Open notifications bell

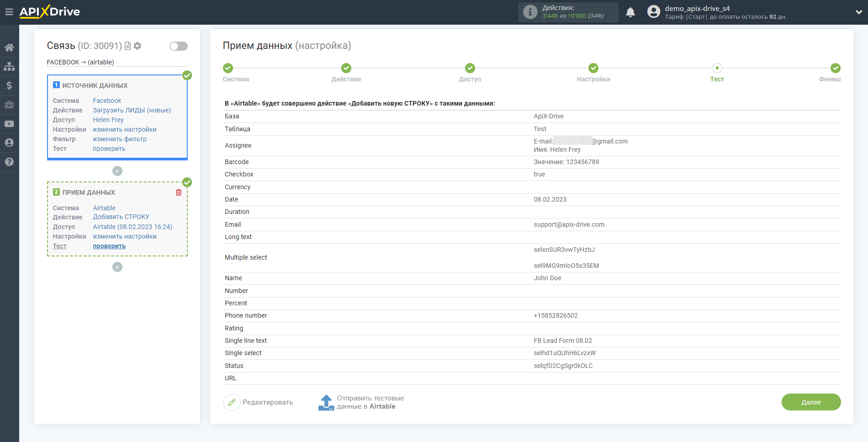point(630,12)
